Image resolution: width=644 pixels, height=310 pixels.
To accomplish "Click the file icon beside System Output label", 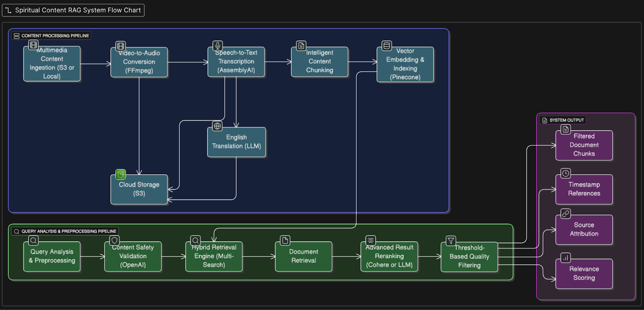I will pos(545,120).
